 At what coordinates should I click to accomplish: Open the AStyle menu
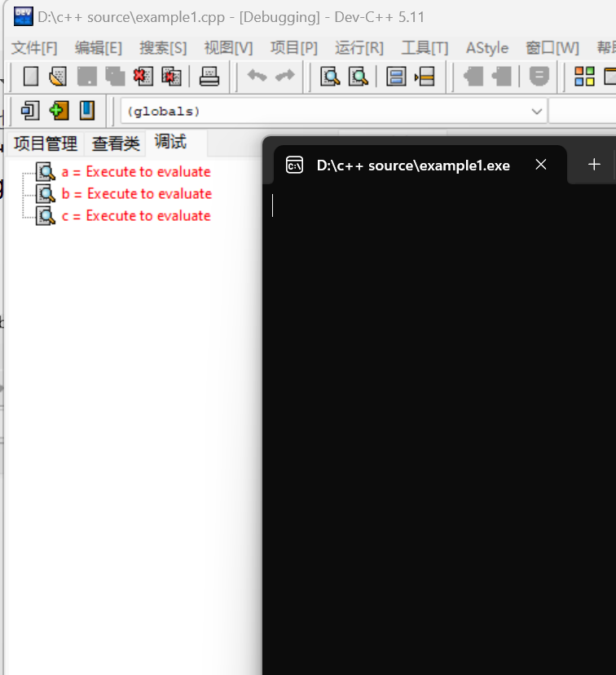[487, 48]
